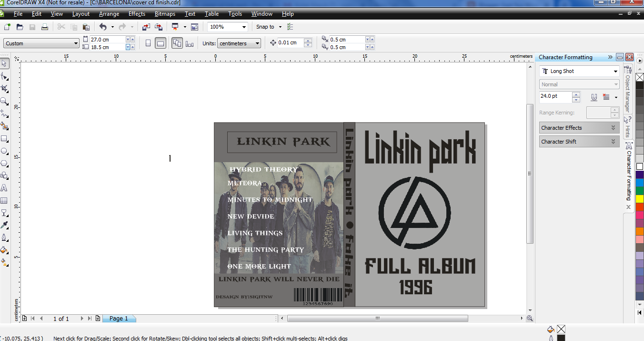This screenshot has height=341, width=644.
Task: Select the Basic Shapes tool
Action: tap(4, 176)
